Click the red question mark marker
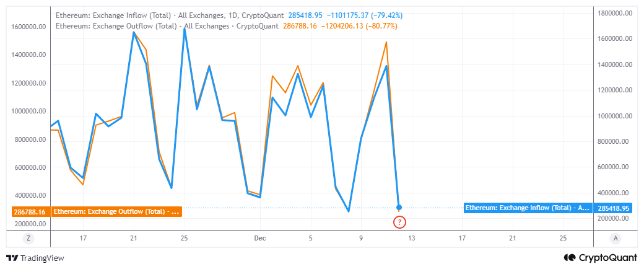644x269 pixels. point(399,222)
